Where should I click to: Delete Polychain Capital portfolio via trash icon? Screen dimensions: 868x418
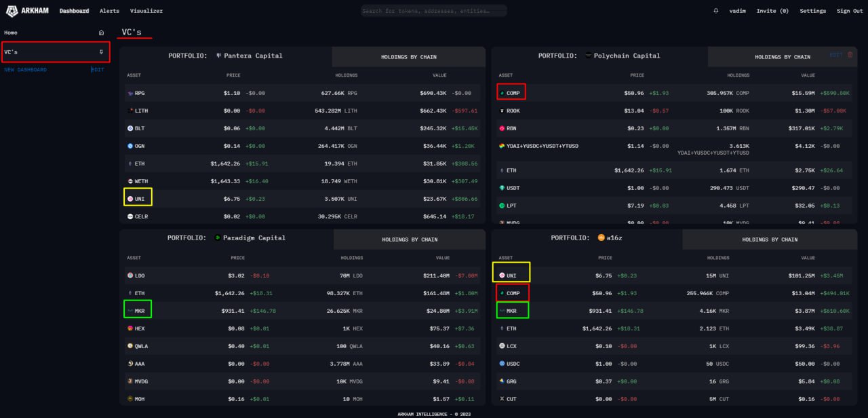click(x=850, y=55)
